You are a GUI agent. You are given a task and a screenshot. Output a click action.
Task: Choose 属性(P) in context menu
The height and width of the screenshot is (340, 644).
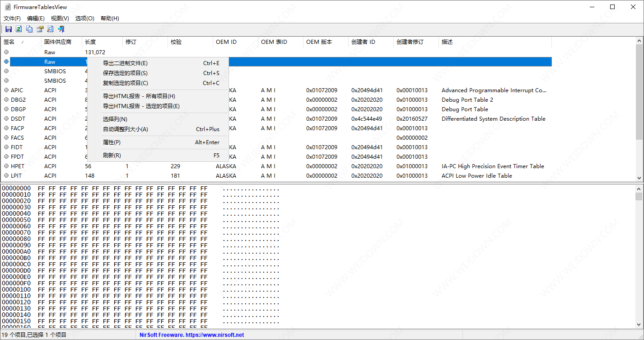(x=158, y=142)
